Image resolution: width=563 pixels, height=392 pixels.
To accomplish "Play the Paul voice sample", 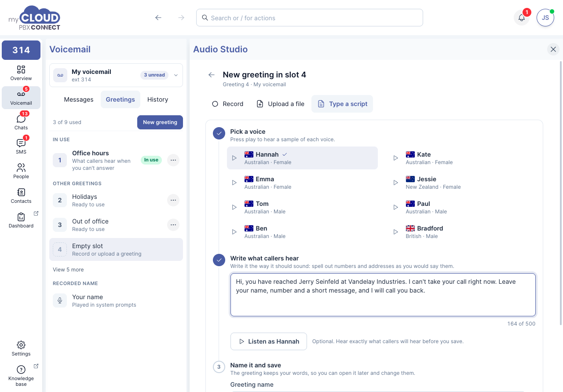I will point(396,207).
